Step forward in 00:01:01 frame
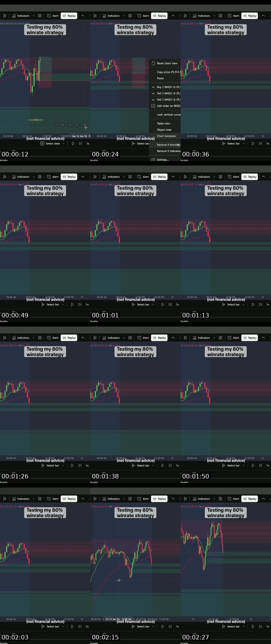271x644 pixels. pos(170,305)
